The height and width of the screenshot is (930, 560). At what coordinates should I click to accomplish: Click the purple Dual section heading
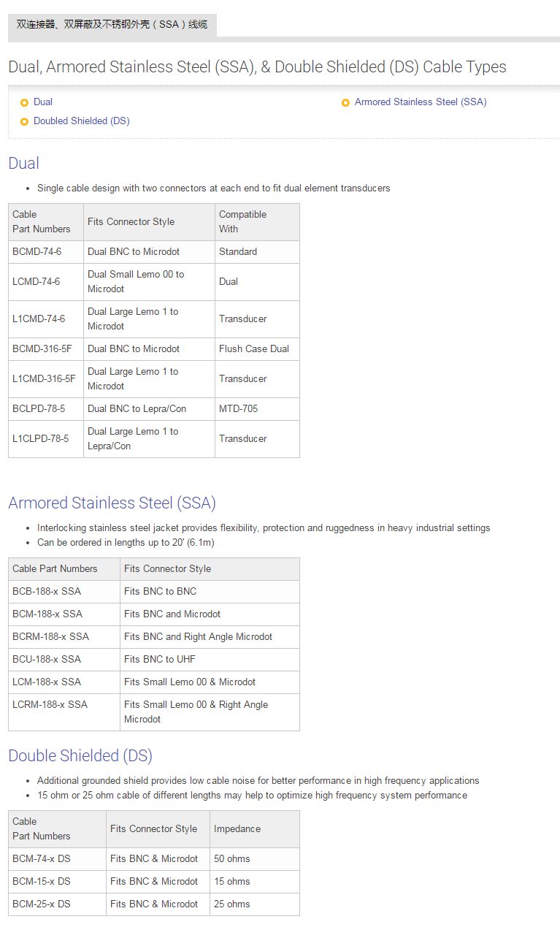[x=23, y=163]
